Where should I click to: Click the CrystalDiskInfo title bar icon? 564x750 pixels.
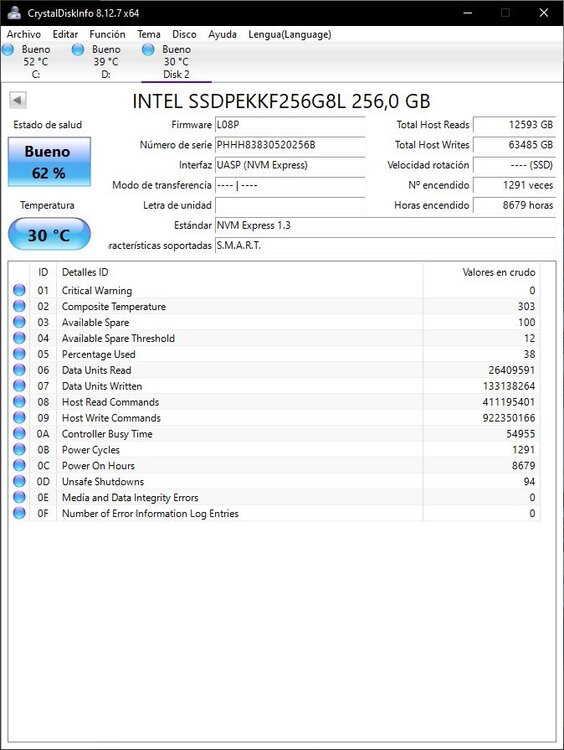[14, 12]
